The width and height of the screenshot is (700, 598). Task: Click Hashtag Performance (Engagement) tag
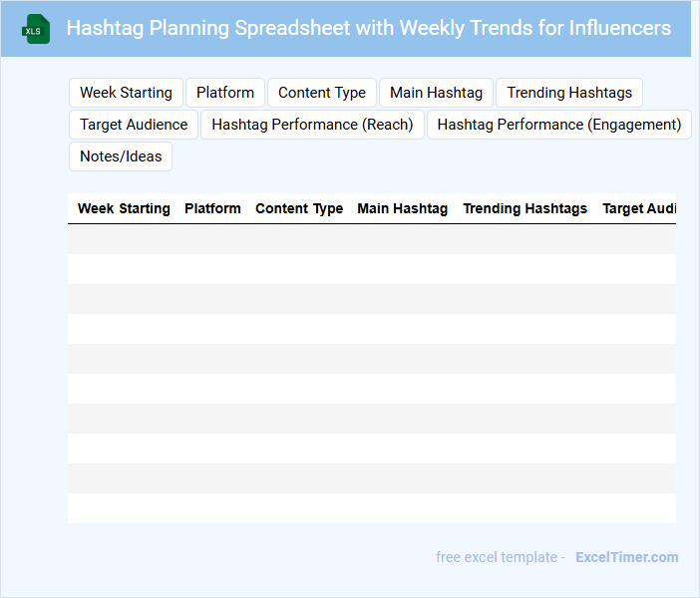point(559,125)
